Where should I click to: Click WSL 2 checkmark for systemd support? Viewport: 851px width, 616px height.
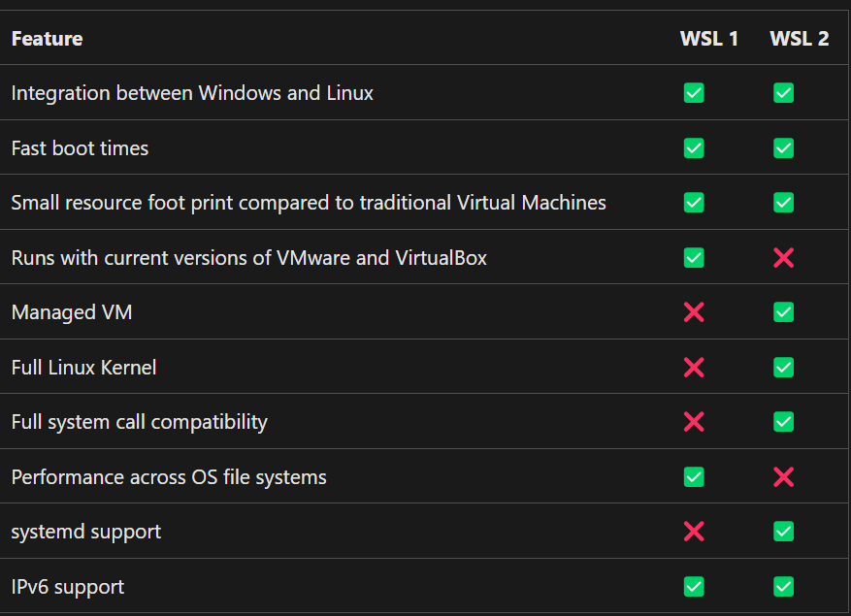click(x=783, y=532)
